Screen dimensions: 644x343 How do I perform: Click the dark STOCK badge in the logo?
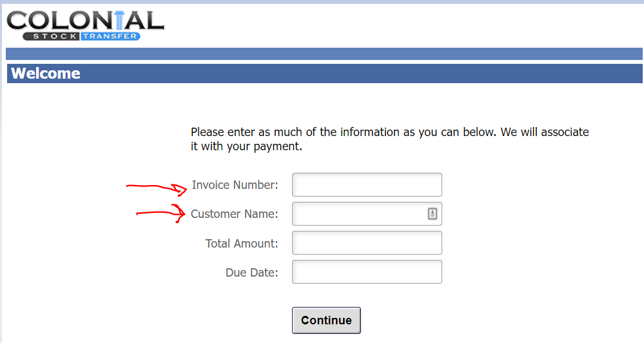[54, 36]
